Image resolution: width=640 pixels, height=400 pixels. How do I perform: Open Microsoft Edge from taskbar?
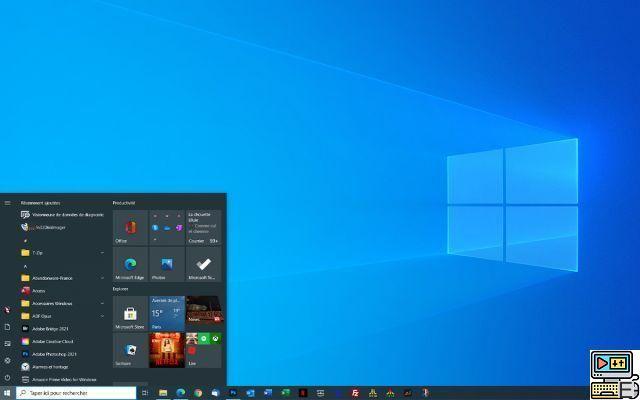pyautogui.click(x=181, y=393)
